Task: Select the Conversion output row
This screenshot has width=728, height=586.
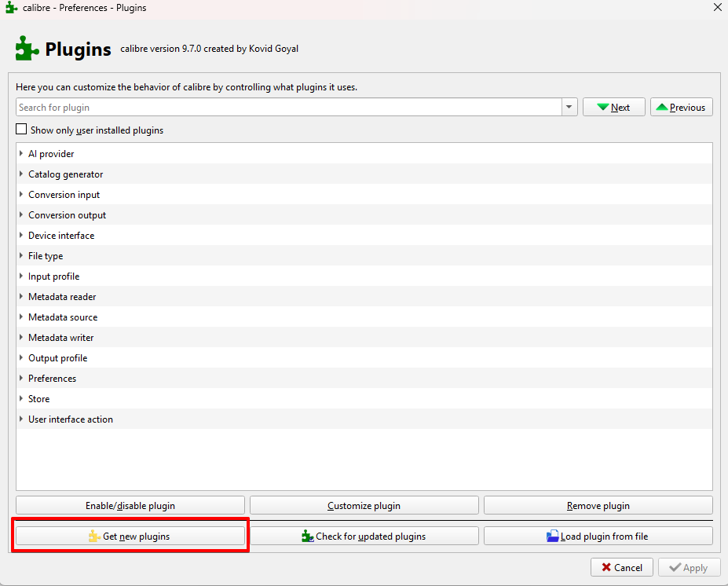Action: pyautogui.click(x=364, y=215)
